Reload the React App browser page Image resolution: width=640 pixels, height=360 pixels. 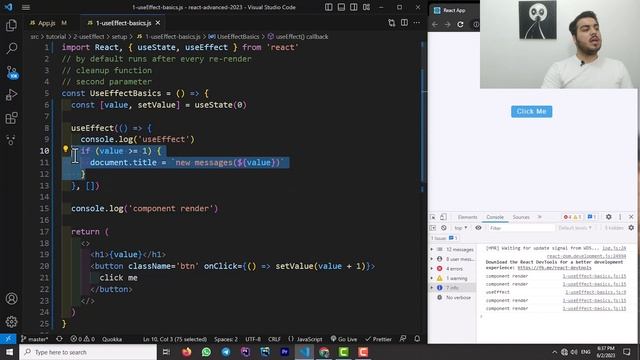coord(460,24)
